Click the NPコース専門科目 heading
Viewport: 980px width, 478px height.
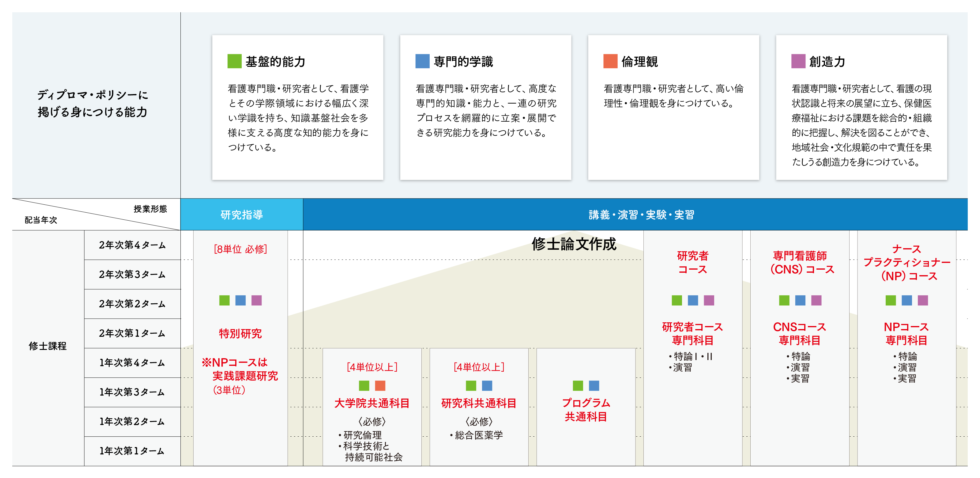click(907, 334)
